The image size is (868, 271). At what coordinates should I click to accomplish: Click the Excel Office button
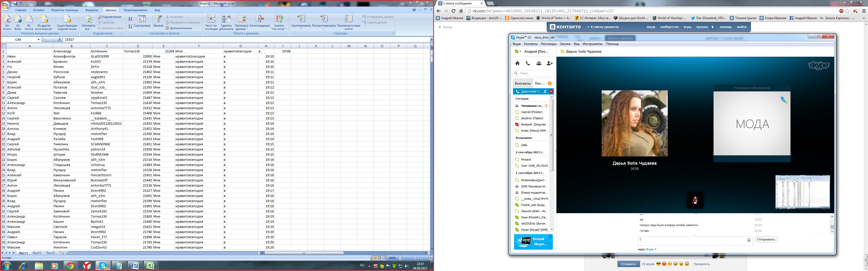point(6,5)
